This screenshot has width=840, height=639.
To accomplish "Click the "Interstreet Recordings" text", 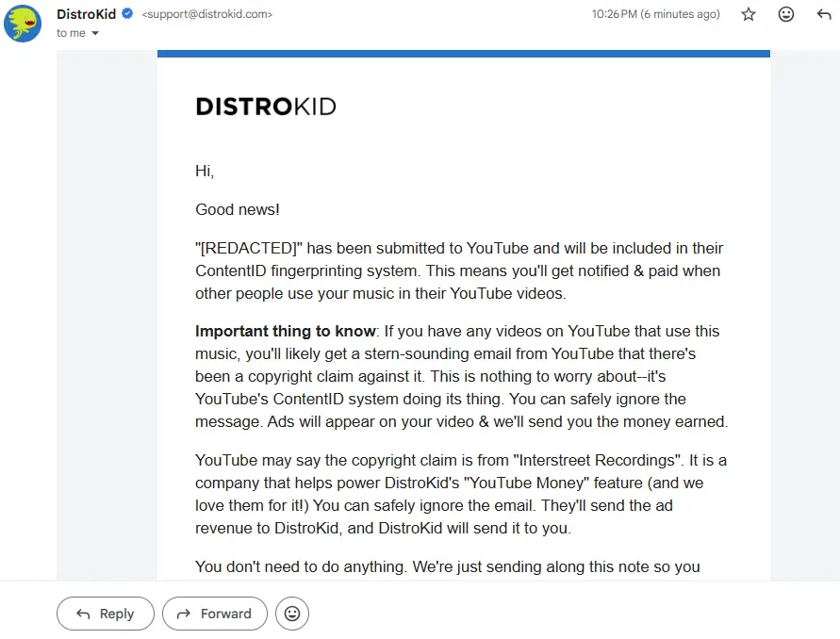I will point(598,461).
